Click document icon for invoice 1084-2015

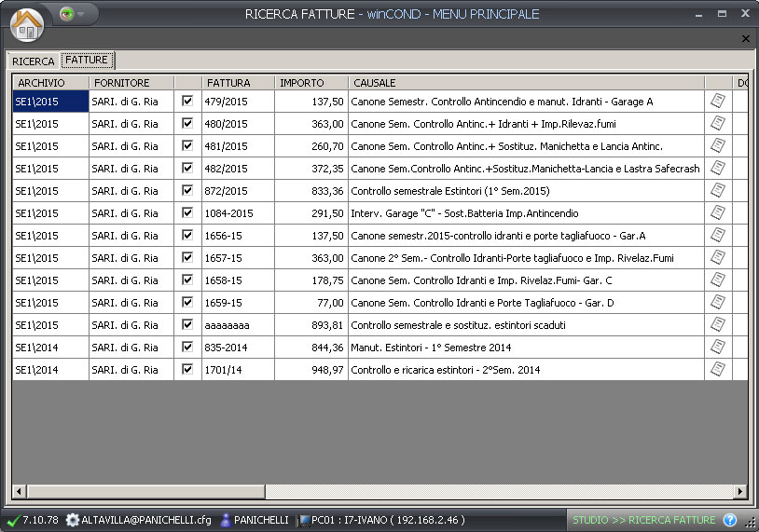tap(717, 212)
